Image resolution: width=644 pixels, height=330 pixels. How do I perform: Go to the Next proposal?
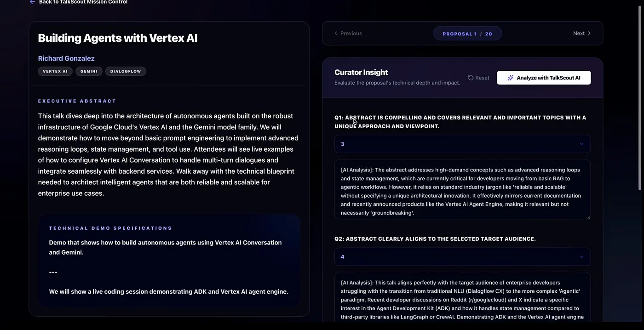point(582,33)
